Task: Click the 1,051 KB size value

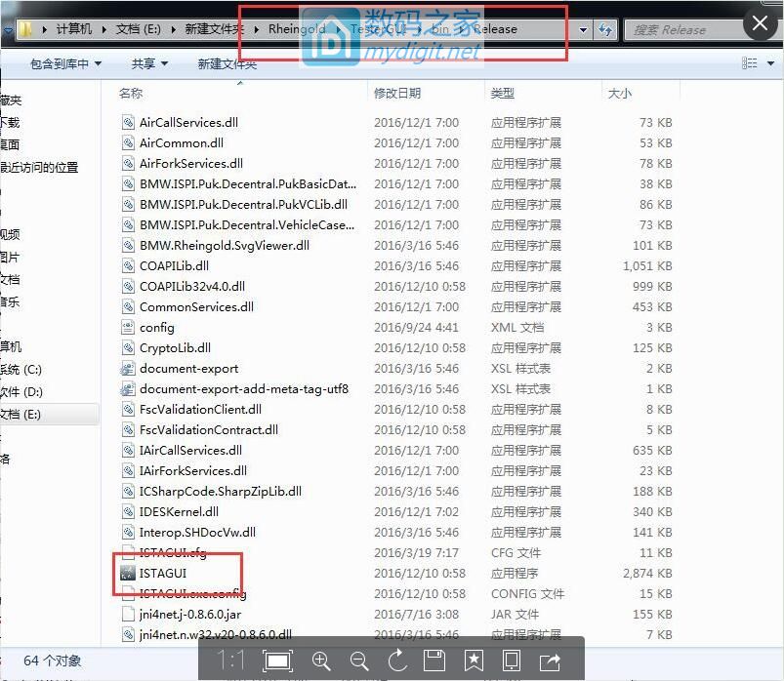Action: [x=647, y=265]
